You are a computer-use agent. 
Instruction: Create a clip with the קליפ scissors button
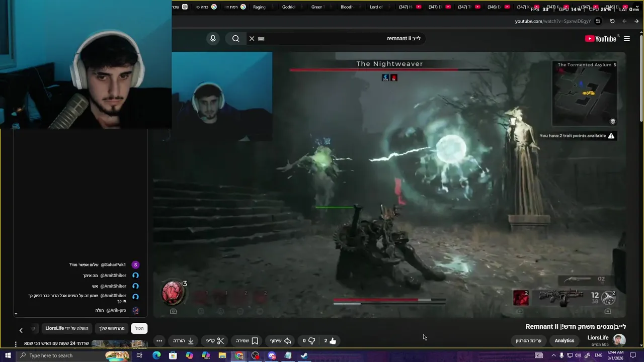pos(215,340)
